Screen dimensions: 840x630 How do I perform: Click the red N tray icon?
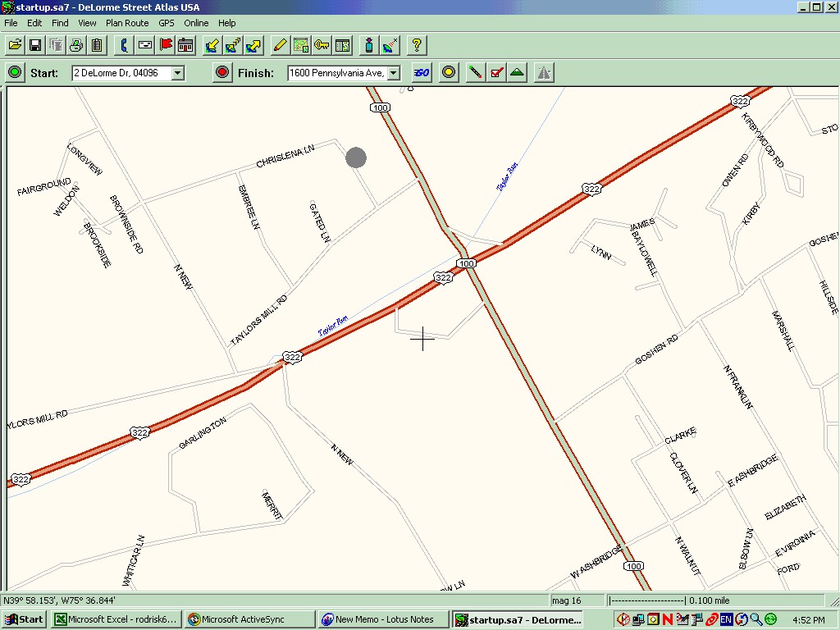[x=668, y=620]
